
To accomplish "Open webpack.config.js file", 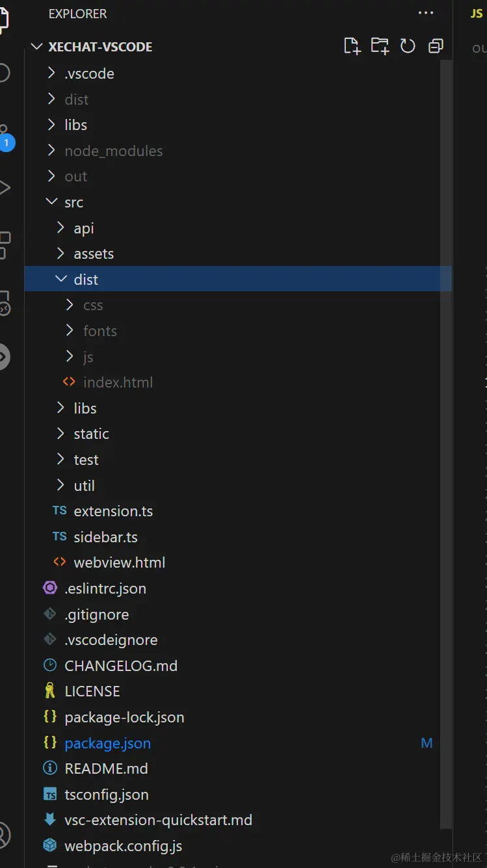I will pyautogui.click(x=123, y=847).
